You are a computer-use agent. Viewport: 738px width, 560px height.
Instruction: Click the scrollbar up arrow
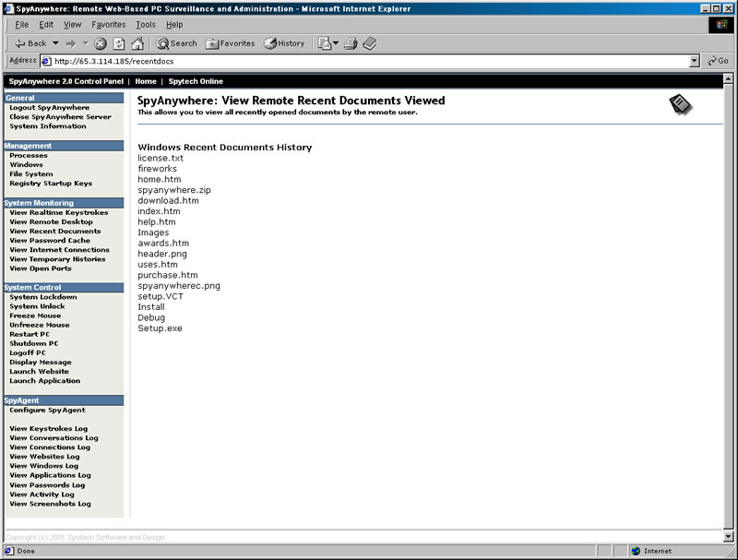coord(728,79)
